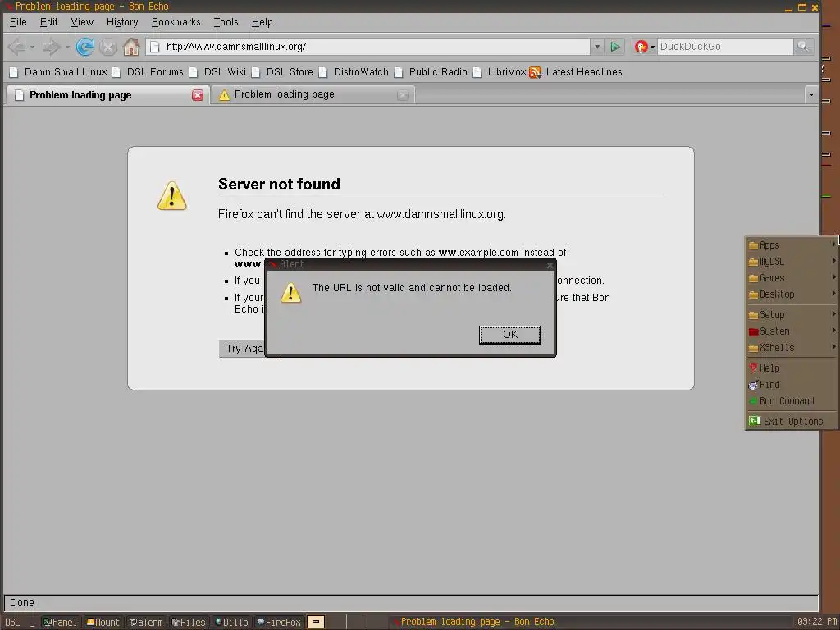Launch aTerm from the taskbar
840x630 pixels.
click(x=146, y=622)
